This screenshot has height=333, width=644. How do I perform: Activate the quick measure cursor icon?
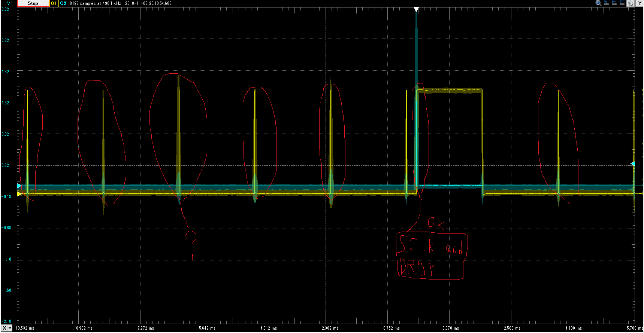tap(607, 3)
